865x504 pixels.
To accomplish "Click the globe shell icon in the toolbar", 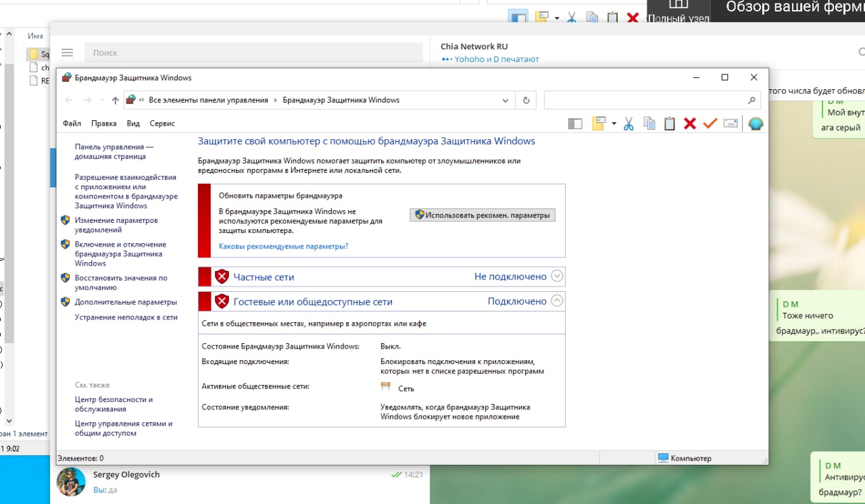I will click(x=756, y=124).
